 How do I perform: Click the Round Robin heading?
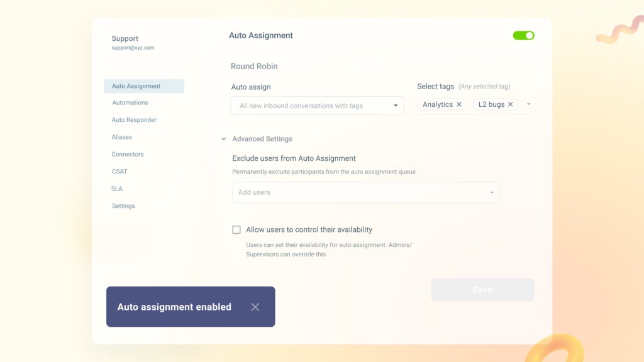click(254, 66)
